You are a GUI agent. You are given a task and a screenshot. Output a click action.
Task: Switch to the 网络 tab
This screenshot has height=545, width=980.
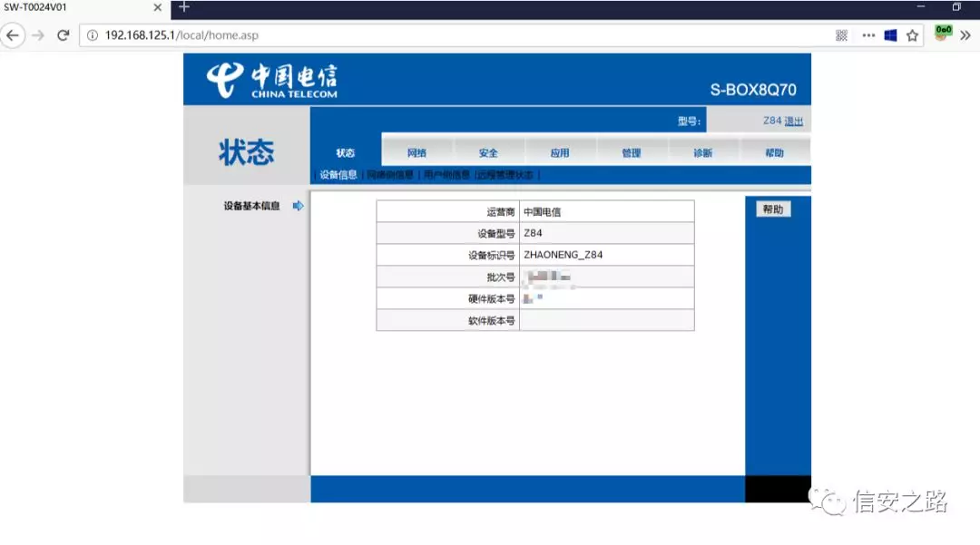click(x=416, y=152)
